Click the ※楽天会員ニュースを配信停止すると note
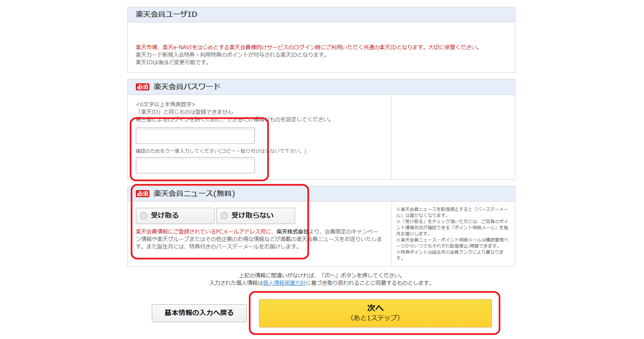The width and height of the screenshot is (644, 339). pos(452,212)
